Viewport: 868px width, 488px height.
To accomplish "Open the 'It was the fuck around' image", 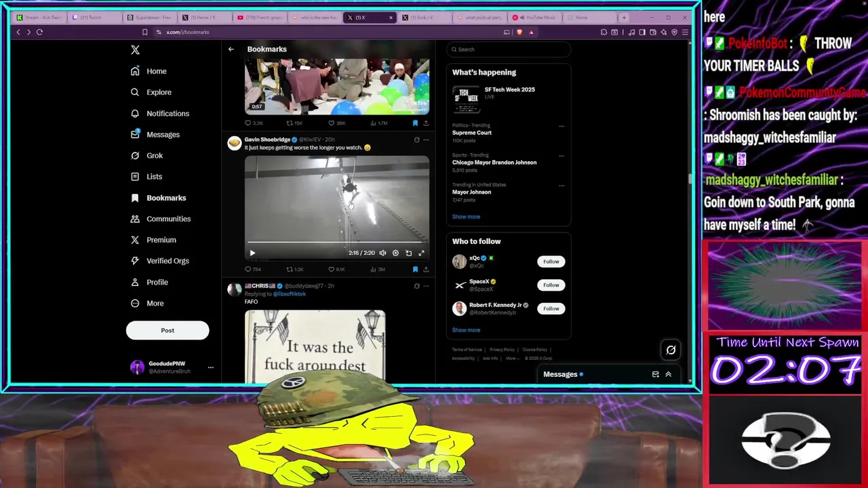I will [x=315, y=346].
